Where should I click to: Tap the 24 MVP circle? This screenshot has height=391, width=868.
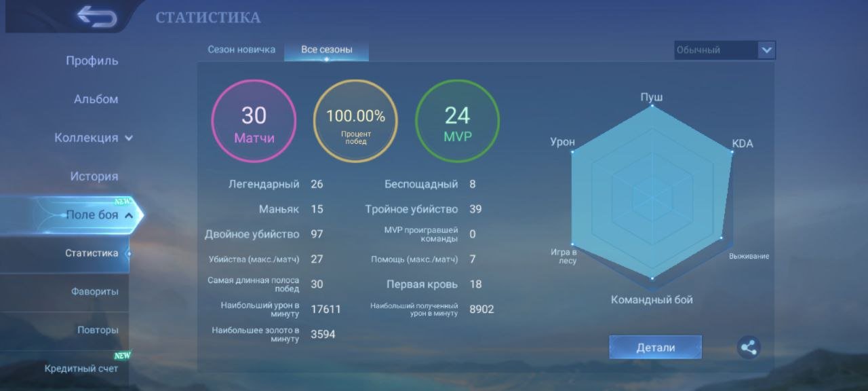pos(457,122)
